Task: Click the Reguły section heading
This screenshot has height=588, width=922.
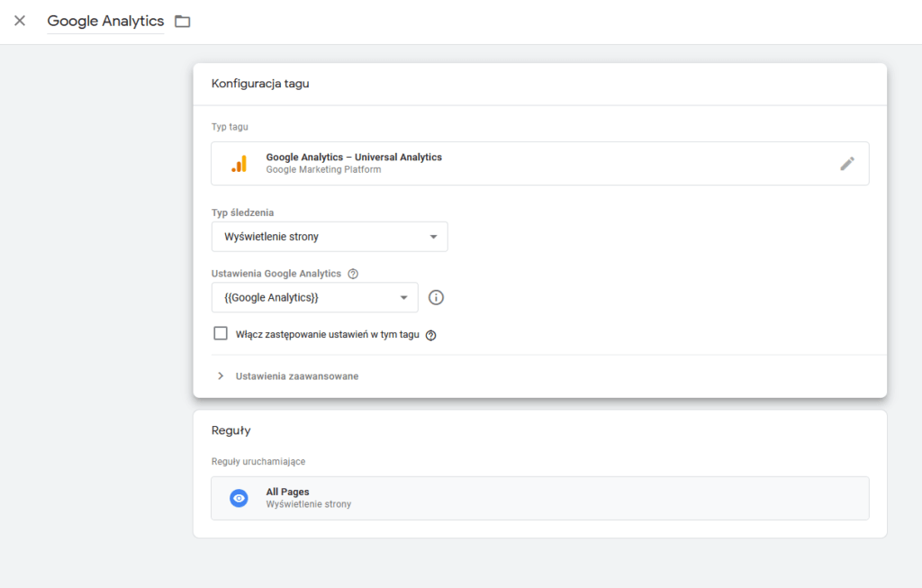Action: 230,430
